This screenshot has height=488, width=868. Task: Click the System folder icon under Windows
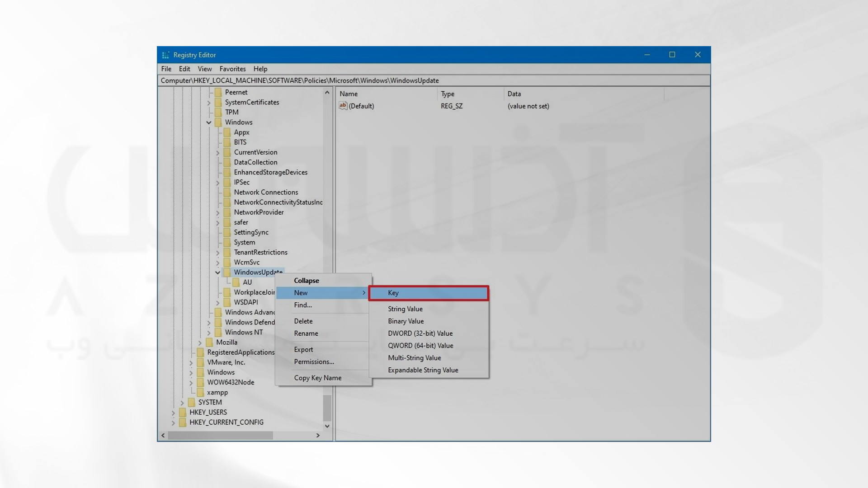(227, 242)
